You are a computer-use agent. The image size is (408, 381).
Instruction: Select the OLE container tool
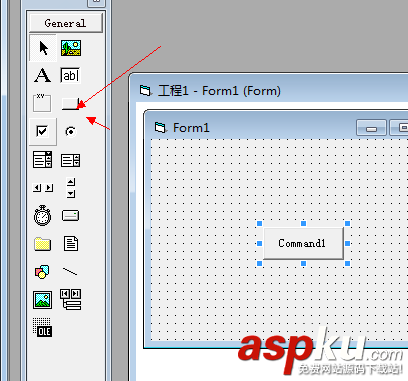[x=43, y=327]
